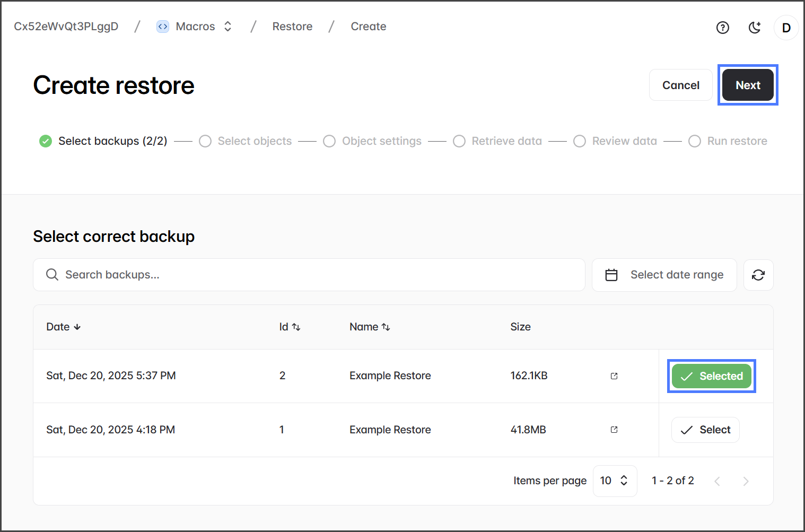Expand the Macros project switcher
Image resolution: width=805 pixels, height=532 pixels.
(227, 27)
